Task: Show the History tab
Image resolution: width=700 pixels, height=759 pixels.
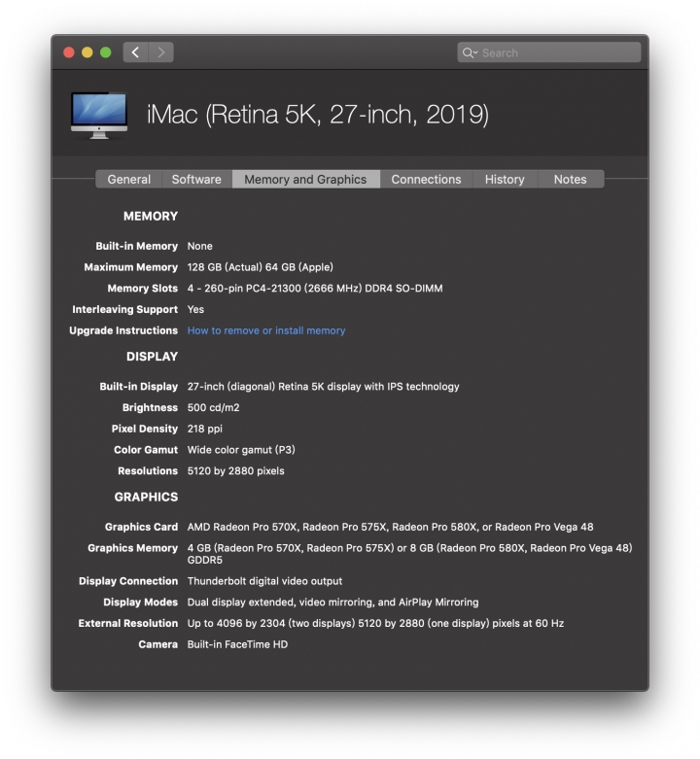Action: [505, 179]
